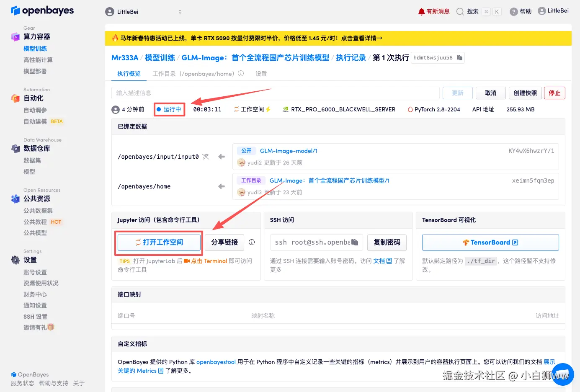Click the 分享链接 button
The width and height of the screenshot is (580, 392).
pos(224,242)
